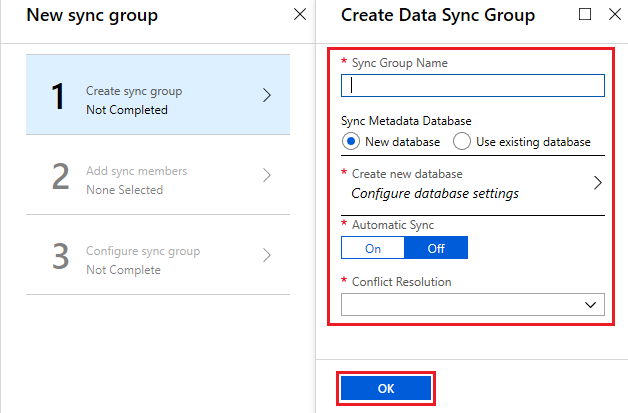The width and height of the screenshot is (628, 413).
Task: Set Automatic Sync to Off
Action: click(435, 247)
